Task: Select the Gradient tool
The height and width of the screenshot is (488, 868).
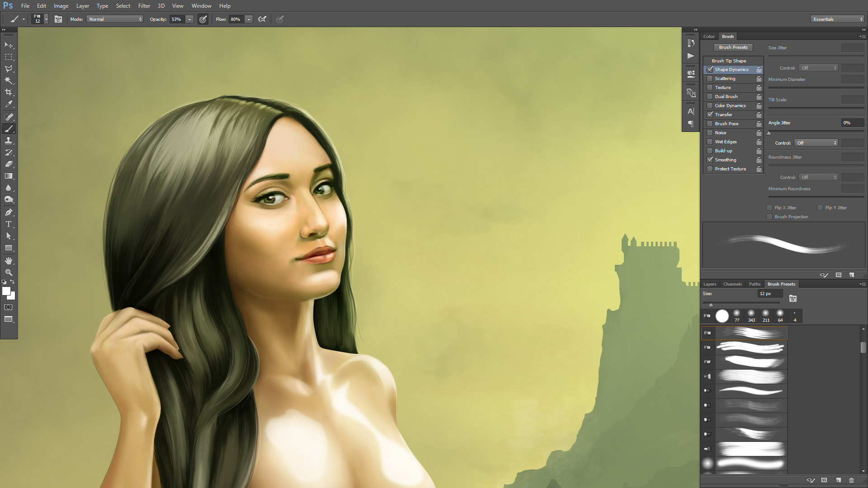Action: pos(9,176)
